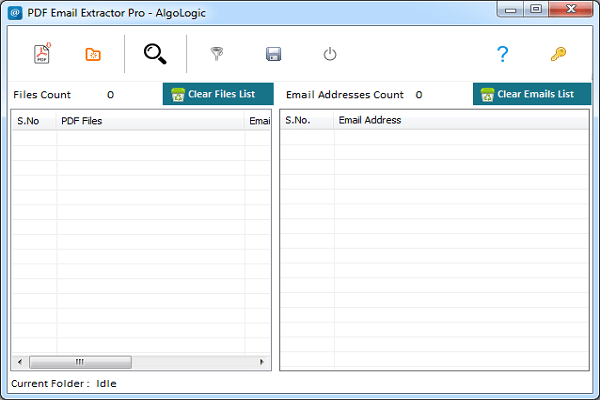This screenshot has height=400, width=600.
Task: Save emails with floppy disk icon
Action: (x=273, y=54)
